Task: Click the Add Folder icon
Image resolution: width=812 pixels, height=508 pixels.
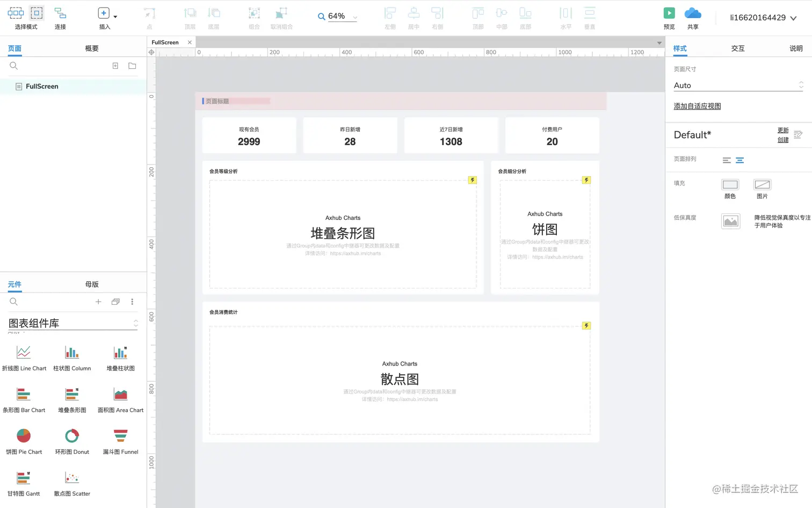Action: click(132, 66)
